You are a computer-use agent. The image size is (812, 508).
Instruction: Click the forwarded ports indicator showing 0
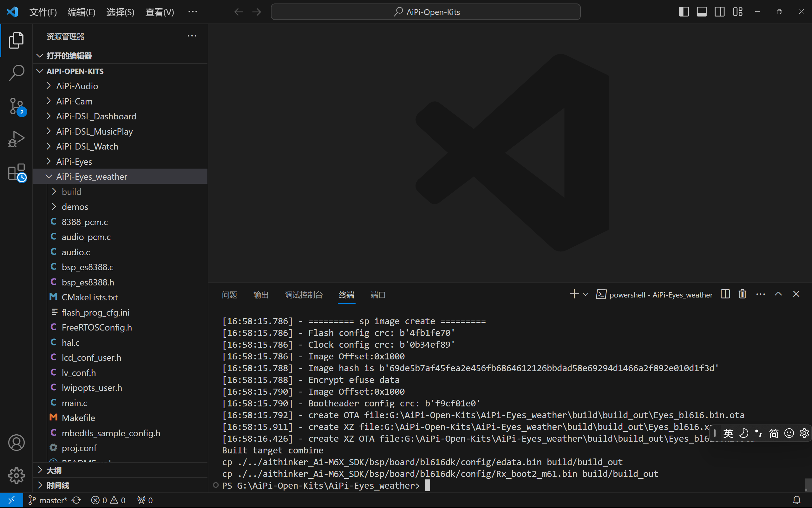[145, 500]
